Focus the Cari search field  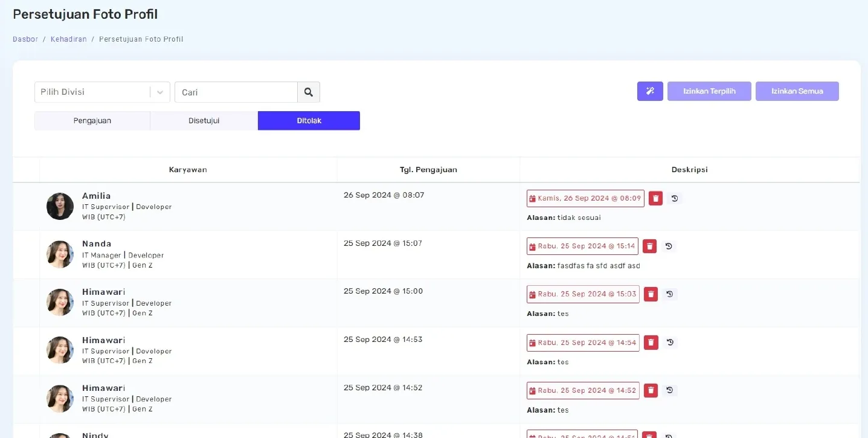click(x=236, y=92)
